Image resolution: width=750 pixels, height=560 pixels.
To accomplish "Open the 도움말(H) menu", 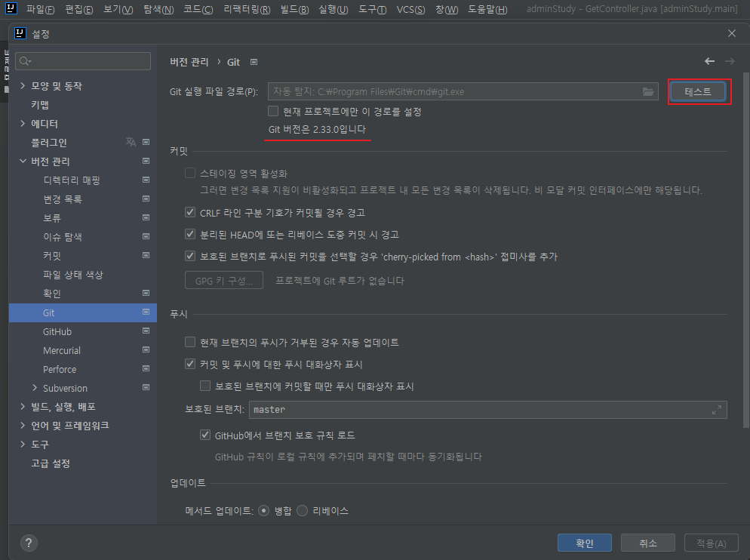I will click(487, 9).
